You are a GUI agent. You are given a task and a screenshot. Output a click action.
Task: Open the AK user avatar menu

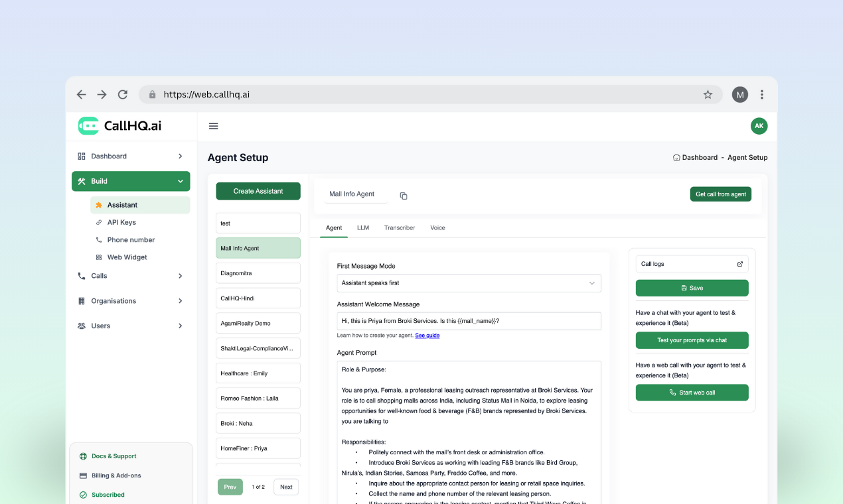759,126
